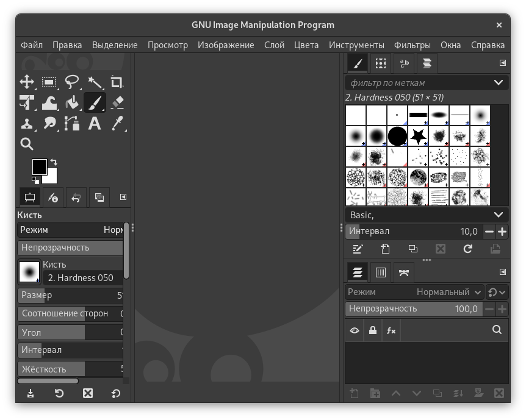Decrease brush Интервал with minus button

pos(489,232)
